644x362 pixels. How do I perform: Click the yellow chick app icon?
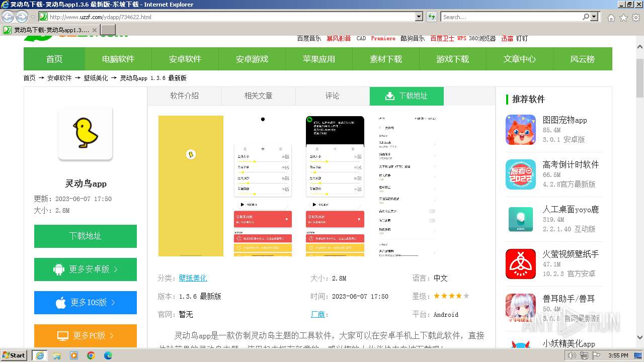[86, 133]
